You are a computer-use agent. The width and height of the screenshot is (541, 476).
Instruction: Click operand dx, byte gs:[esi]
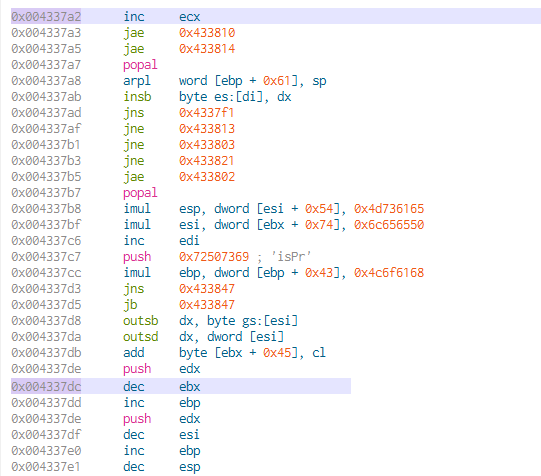click(238, 321)
